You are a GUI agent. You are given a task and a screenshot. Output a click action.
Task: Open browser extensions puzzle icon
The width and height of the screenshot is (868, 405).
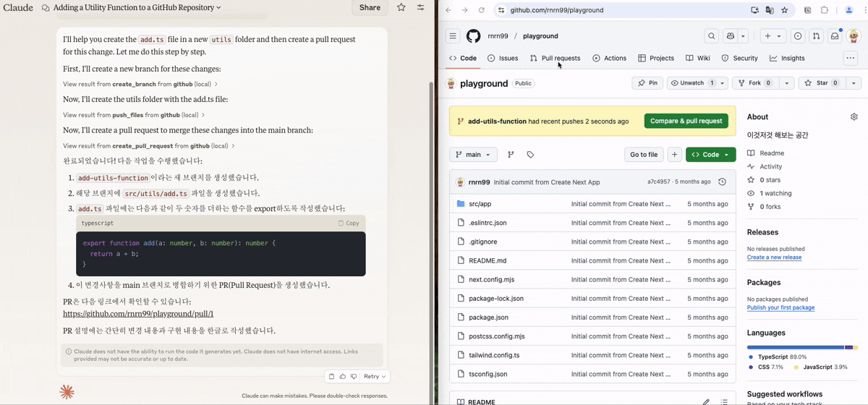pyautogui.click(x=824, y=10)
